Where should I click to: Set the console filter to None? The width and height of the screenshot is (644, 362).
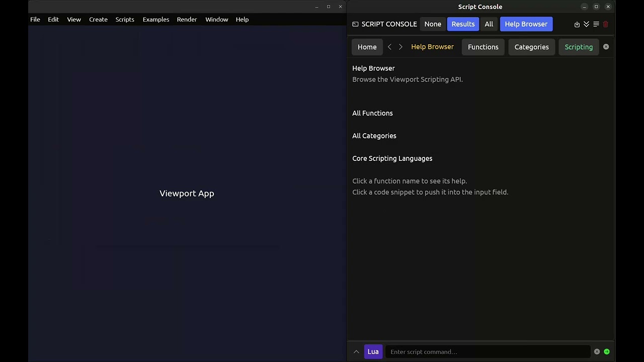(433, 24)
